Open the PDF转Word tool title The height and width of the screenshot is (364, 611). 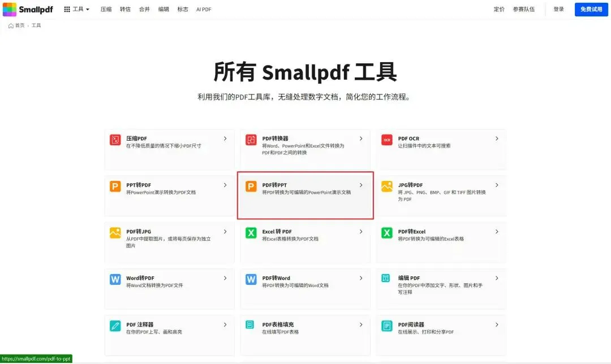click(276, 278)
